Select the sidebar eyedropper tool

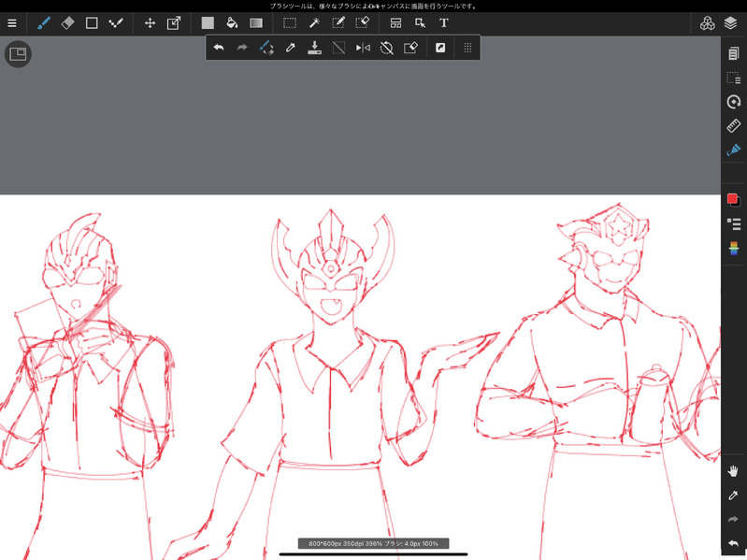point(734,495)
